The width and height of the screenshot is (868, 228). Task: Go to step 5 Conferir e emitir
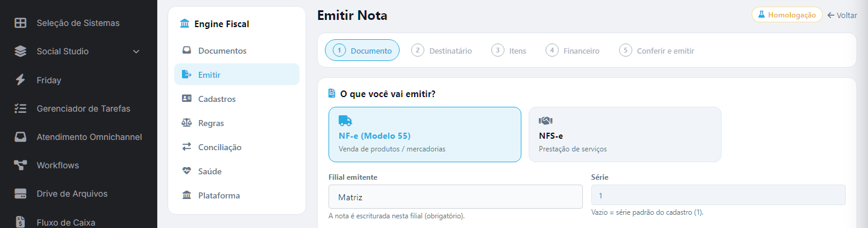[x=656, y=51]
